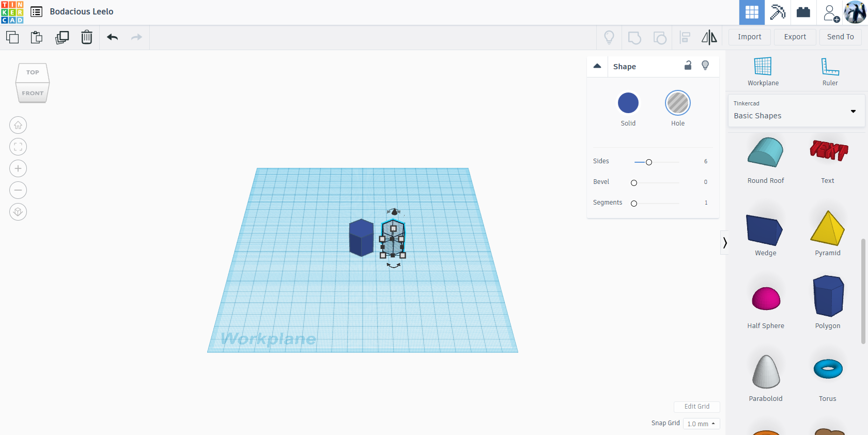
Task: Paste from clipboard icon
Action: point(37,37)
